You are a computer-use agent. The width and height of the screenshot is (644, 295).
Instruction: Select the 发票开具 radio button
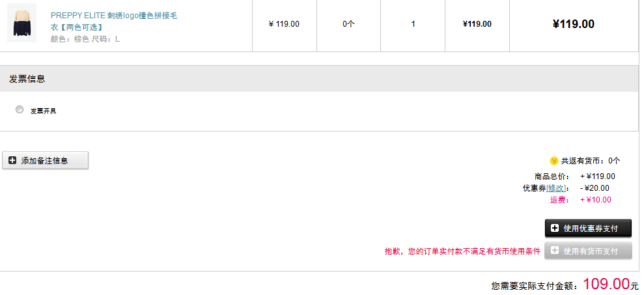coord(20,109)
